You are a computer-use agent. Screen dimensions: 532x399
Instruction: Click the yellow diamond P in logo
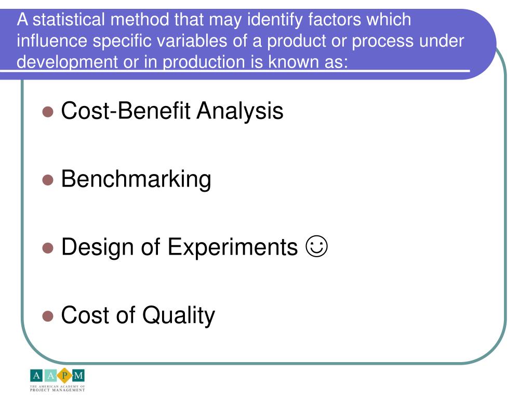pyautogui.click(x=64, y=376)
